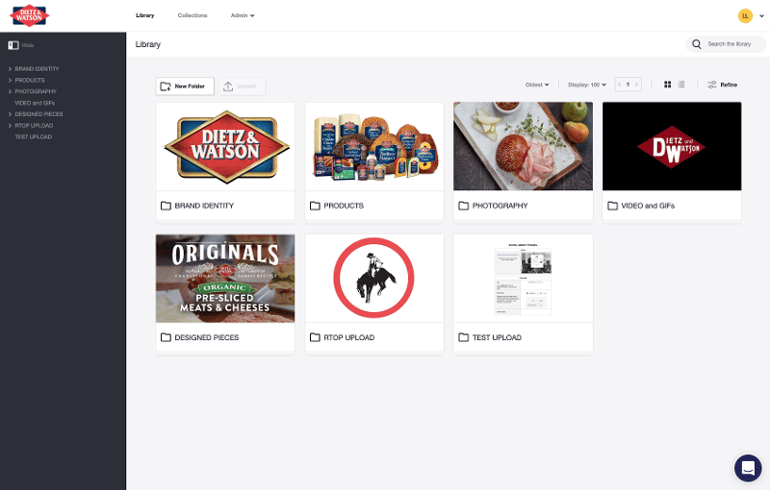Click folder icon beside VIDEO and GIFs label
The width and height of the screenshot is (770, 490).
click(612, 206)
